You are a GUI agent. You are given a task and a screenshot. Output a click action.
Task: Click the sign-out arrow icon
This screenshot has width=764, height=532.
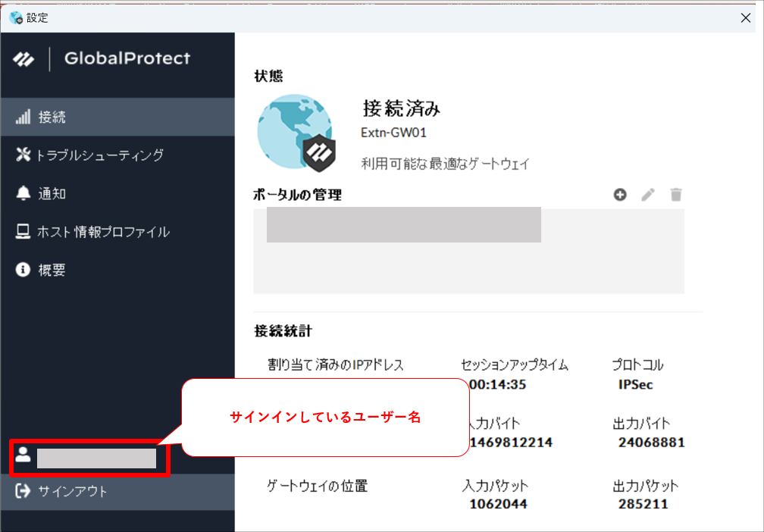pyautogui.click(x=23, y=491)
